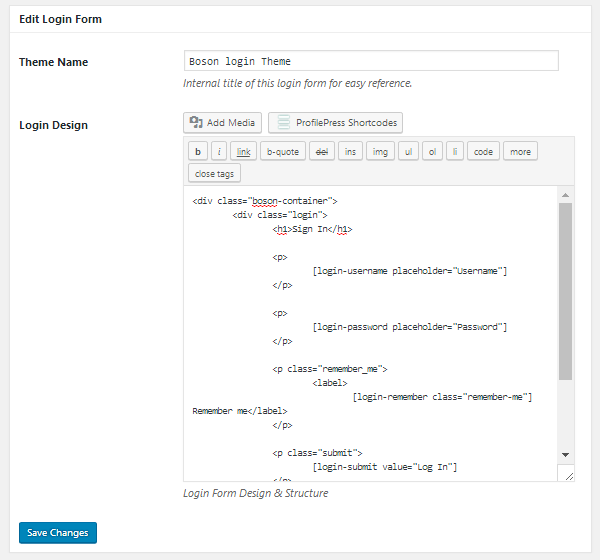
Task: Insert deleted-text tag with del button
Action: [x=322, y=151]
